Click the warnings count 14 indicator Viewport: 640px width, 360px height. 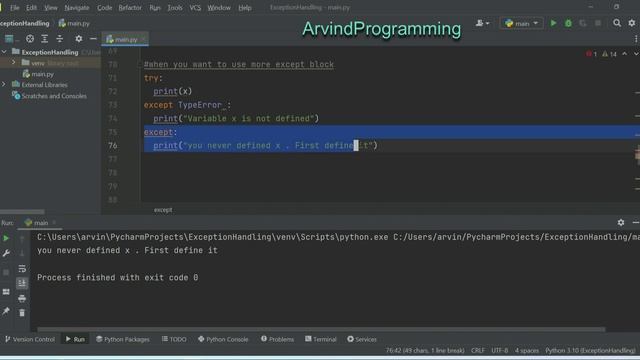coord(609,54)
